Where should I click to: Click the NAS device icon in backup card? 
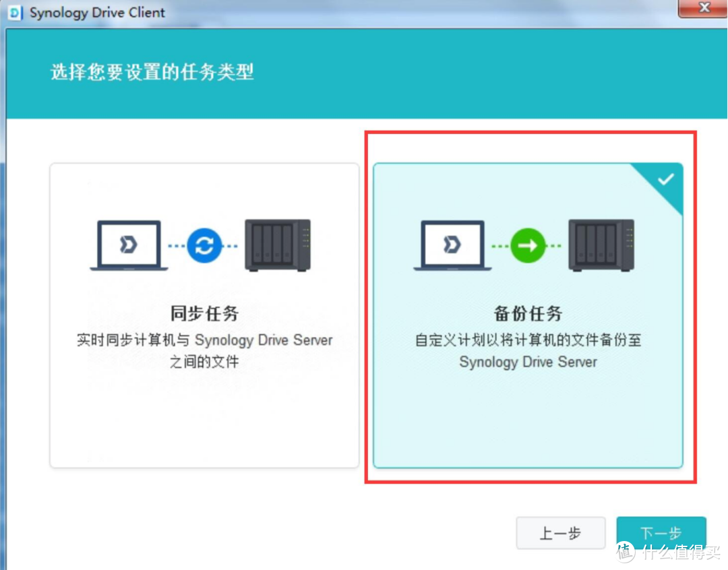tap(602, 245)
